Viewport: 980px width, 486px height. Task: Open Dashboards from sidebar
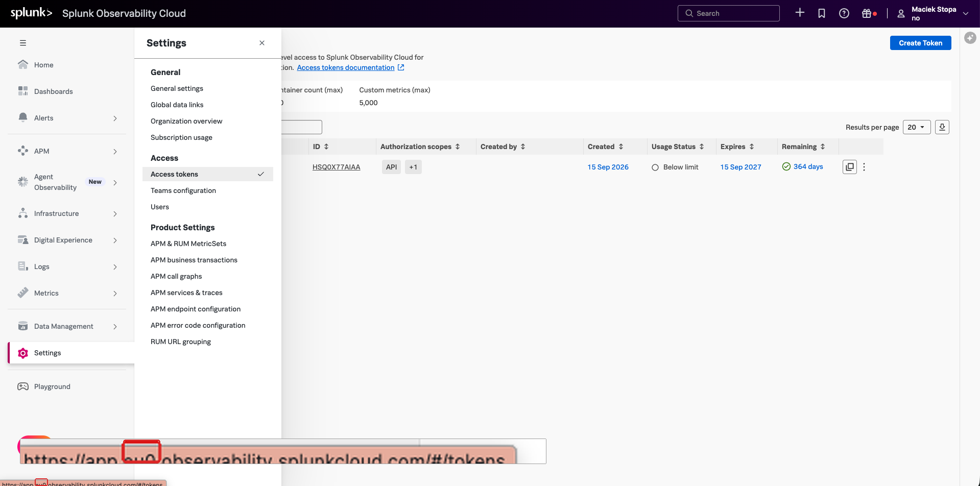[53, 91]
